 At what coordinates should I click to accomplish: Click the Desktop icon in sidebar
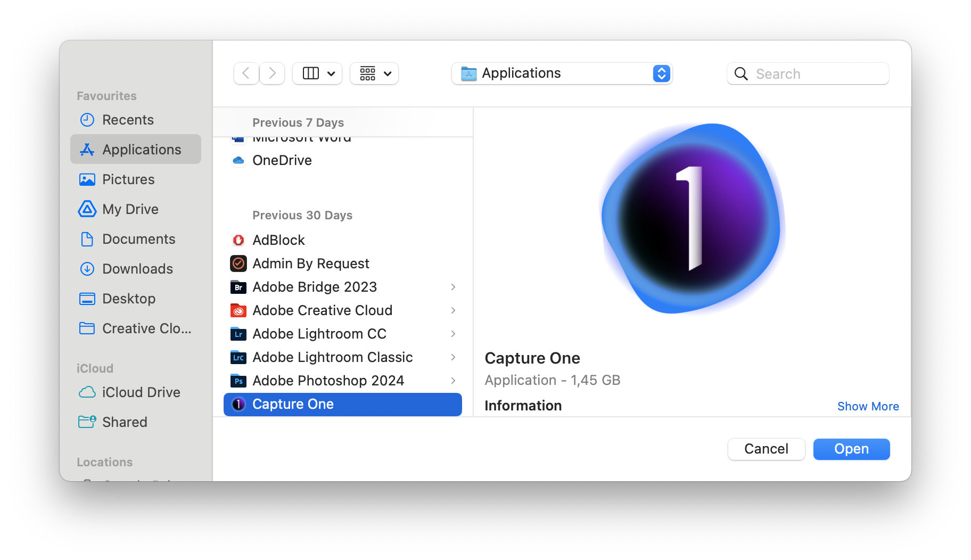pos(87,299)
